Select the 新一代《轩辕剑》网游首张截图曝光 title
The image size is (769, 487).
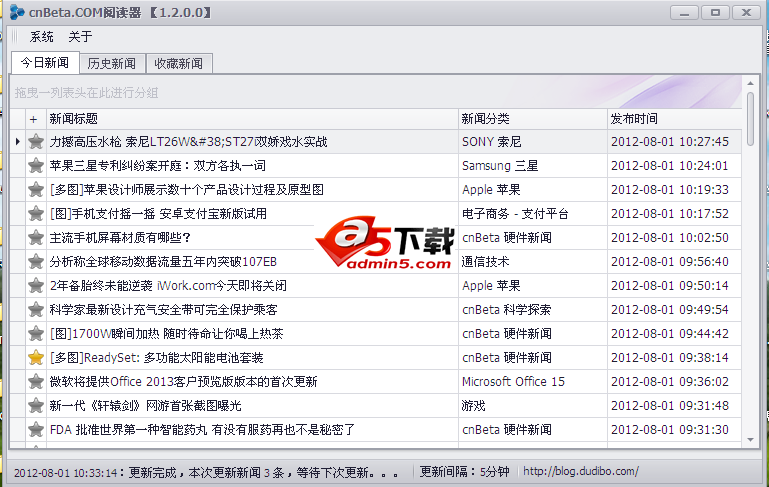coord(146,406)
